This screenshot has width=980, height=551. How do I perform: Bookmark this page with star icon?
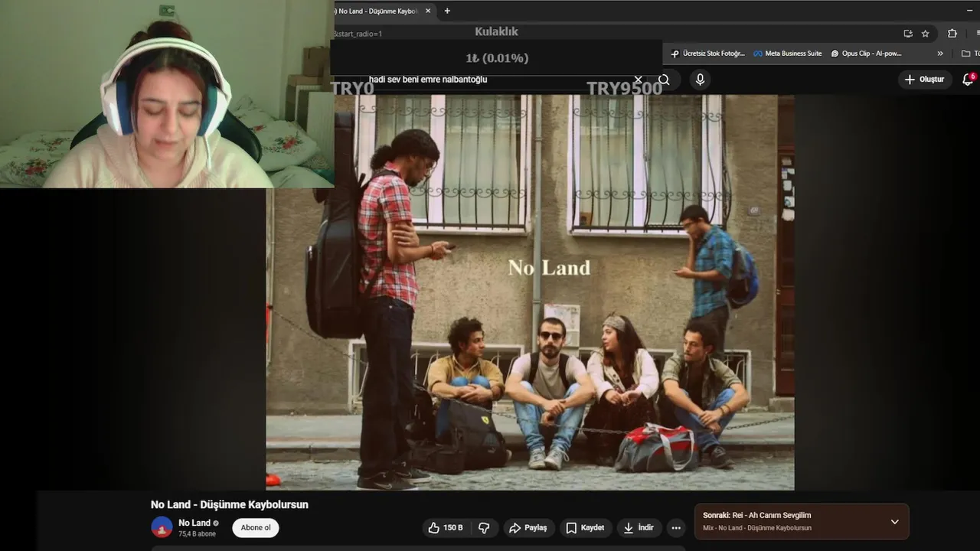click(x=925, y=34)
